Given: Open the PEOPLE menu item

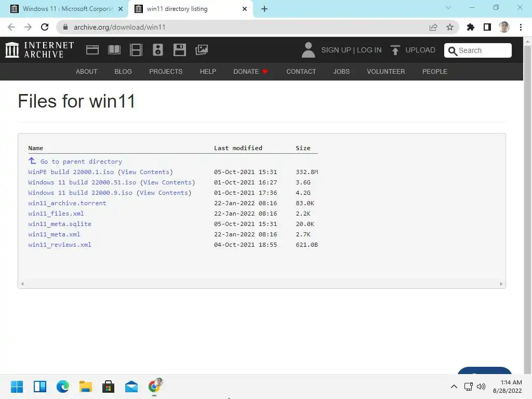Looking at the screenshot, I should [x=435, y=72].
